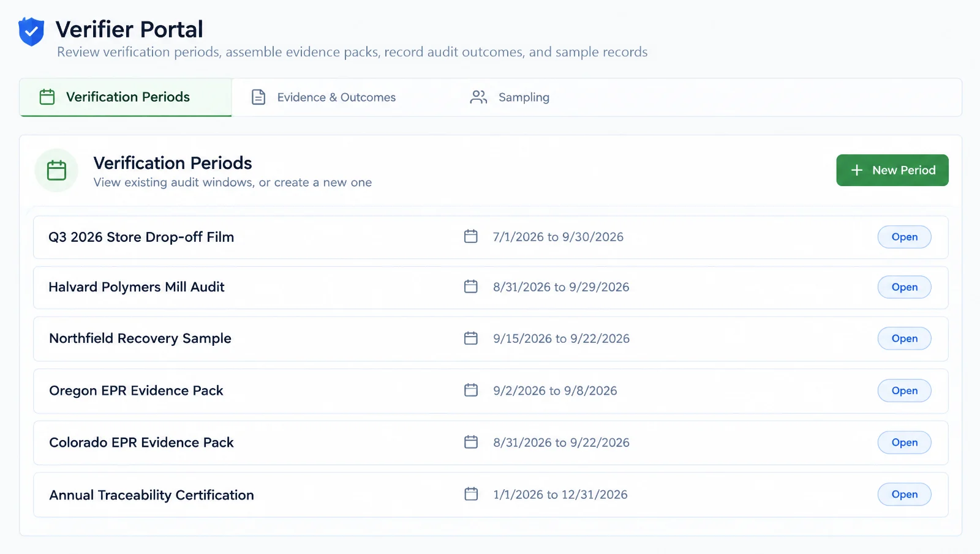Create a New Period

[892, 170]
